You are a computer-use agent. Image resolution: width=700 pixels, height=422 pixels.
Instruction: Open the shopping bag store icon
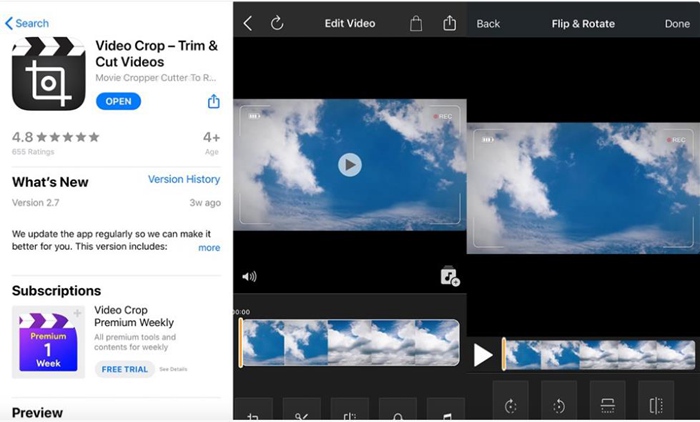[417, 23]
